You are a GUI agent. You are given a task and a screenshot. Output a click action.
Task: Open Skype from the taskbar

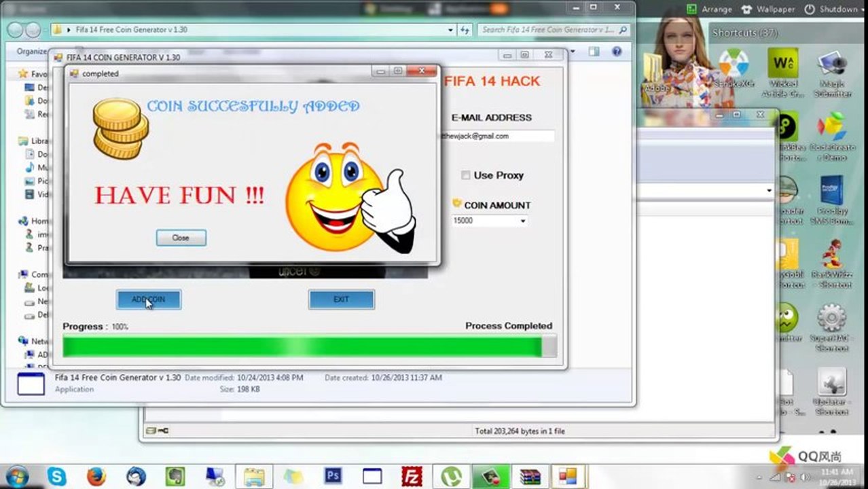click(x=56, y=477)
